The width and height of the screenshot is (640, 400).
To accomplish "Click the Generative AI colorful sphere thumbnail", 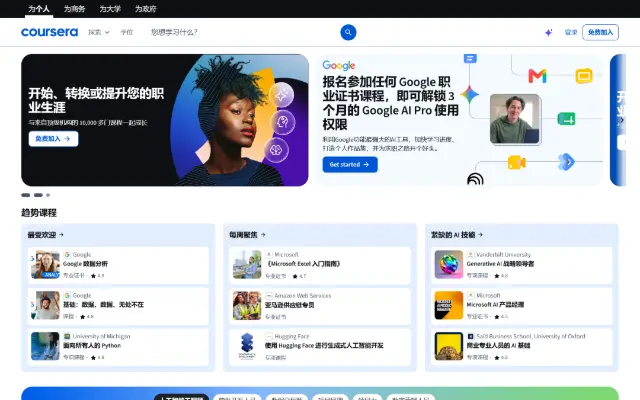I will tap(449, 265).
